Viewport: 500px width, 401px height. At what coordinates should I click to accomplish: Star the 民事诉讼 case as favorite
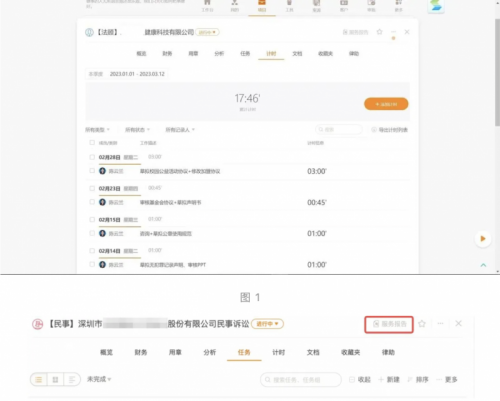pos(422,324)
